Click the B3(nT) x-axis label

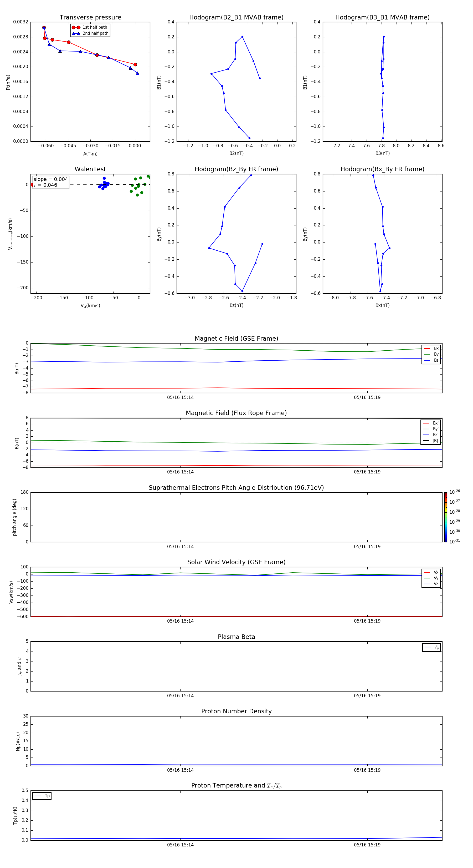point(382,153)
